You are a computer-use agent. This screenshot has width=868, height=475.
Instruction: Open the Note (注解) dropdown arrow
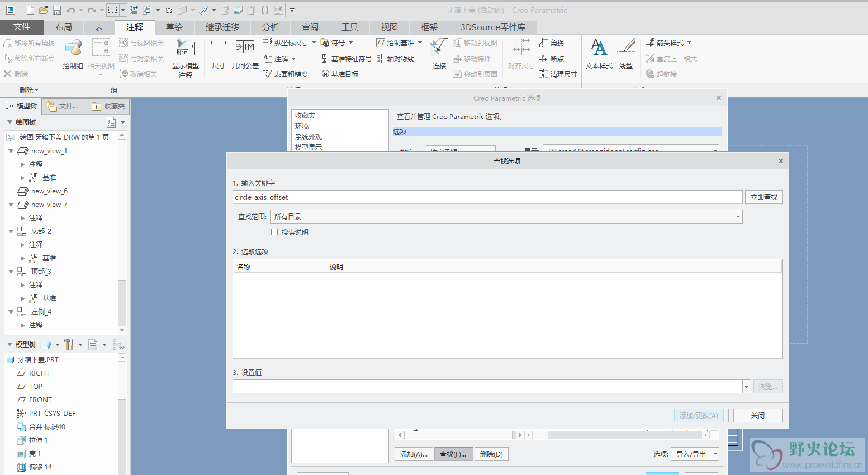coord(293,59)
